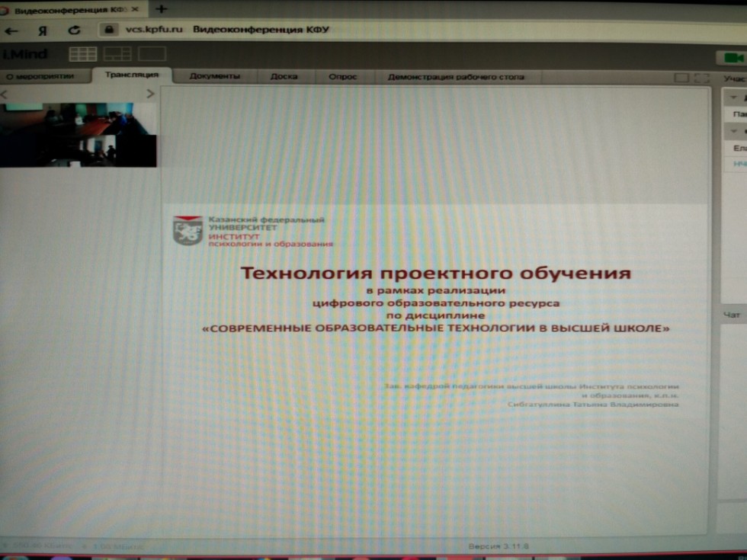The width and height of the screenshot is (747, 560).
Task: Toggle the green camera button
Action: tap(733, 58)
